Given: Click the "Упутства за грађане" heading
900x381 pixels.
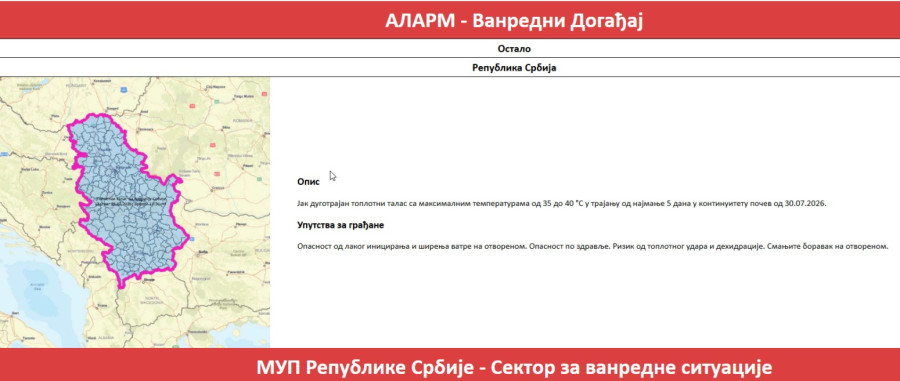Looking at the screenshot, I should tap(340, 225).
